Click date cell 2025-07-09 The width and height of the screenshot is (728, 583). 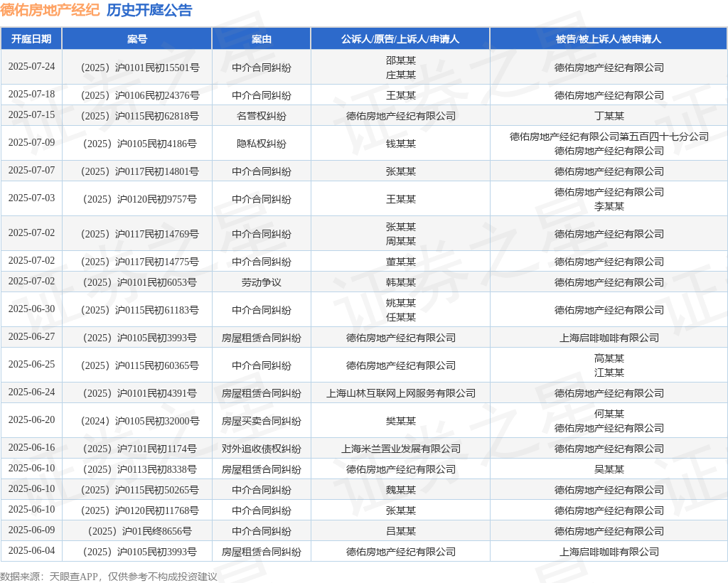click(x=31, y=142)
